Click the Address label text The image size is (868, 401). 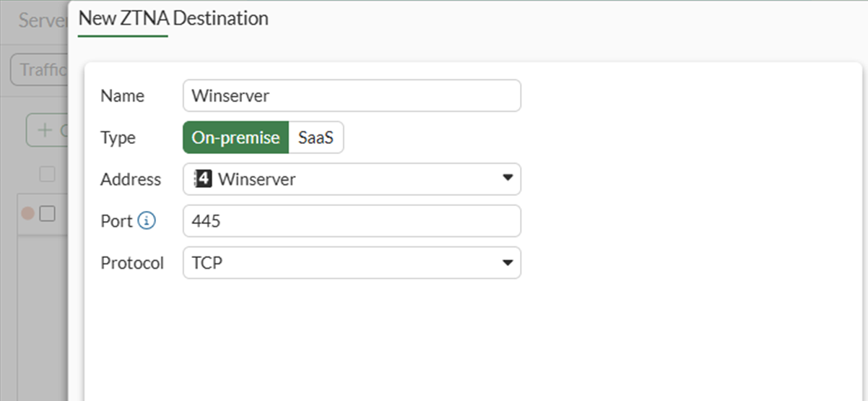(x=131, y=179)
